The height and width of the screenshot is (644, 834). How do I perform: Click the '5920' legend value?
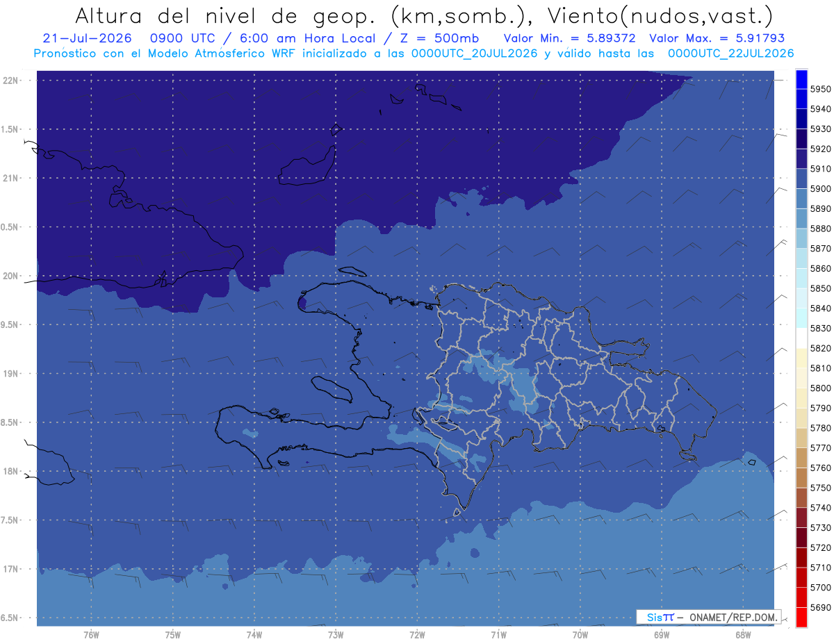click(x=820, y=149)
